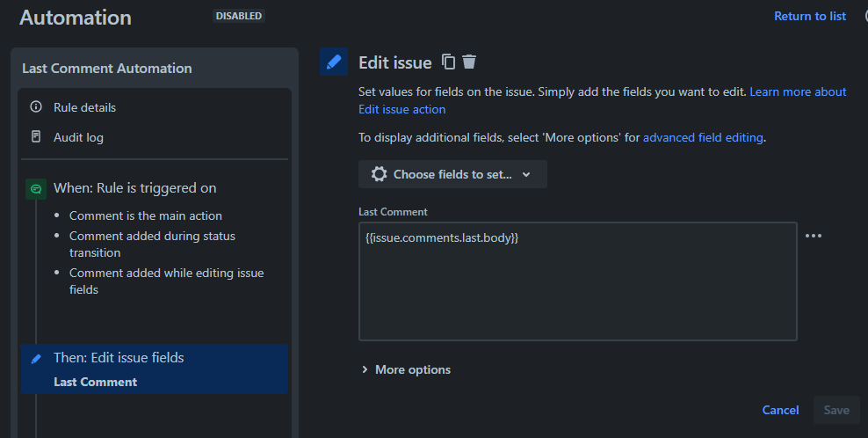This screenshot has width=868, height=438.
Task: Expand the More options section
Action: pyautogui.click(x=406, y=369)
